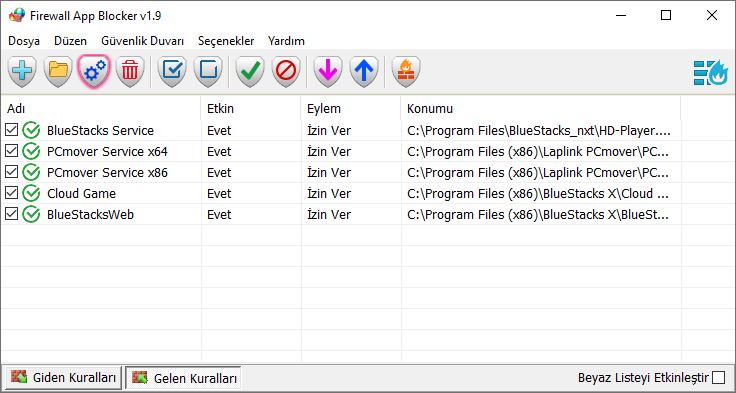
Task: Click the red trash can Delete icon
Action: pos(130,71)
